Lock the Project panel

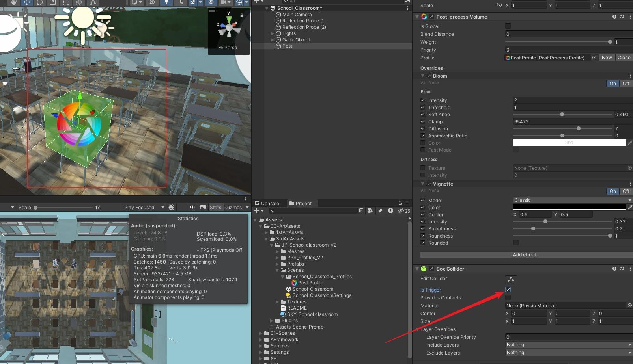point(400,203)
